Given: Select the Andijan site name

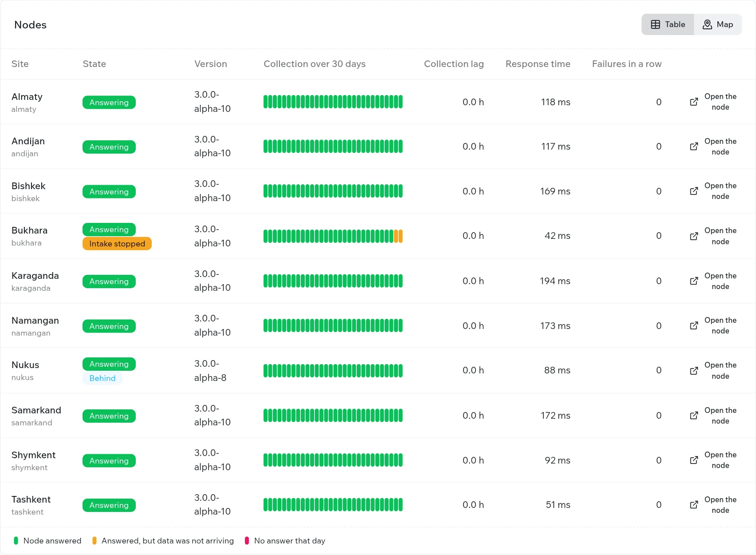Looking at the screenshot, I should pos(28,141).
